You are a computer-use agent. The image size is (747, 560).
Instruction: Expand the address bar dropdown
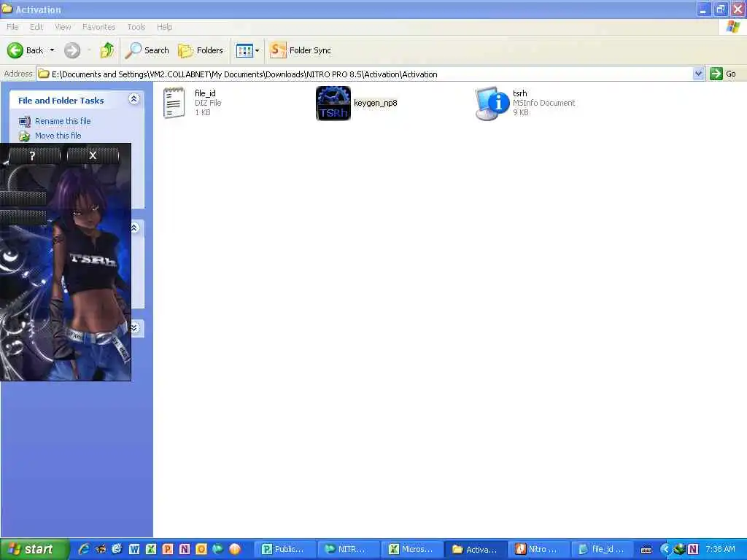[x=698, y=74]
